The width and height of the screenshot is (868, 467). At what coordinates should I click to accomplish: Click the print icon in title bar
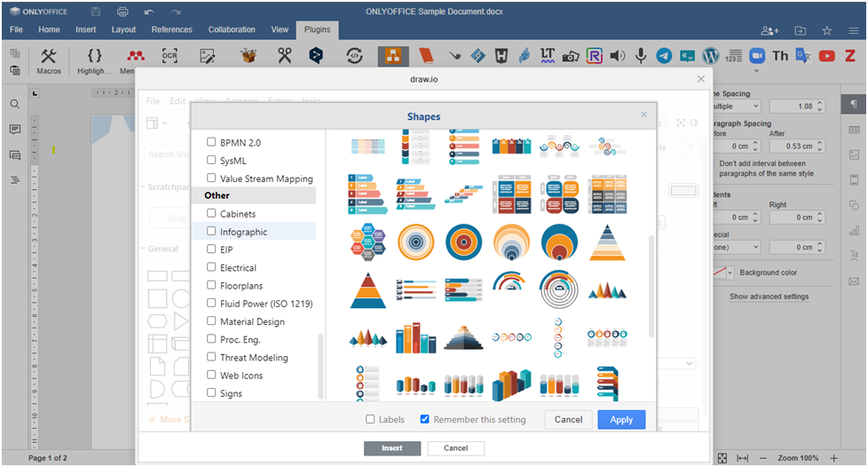(x=122, y=12)
